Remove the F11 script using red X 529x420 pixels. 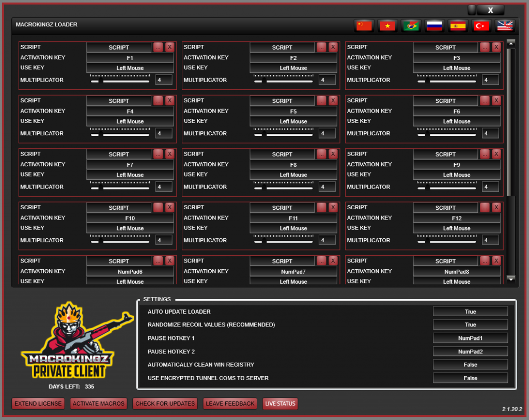pos(333,208)
